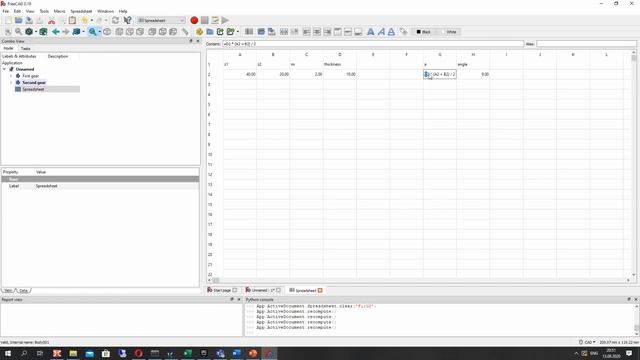Viewport: 640px width, 360px height.
Task: Click the Refresh recompute icon
Action: pyautogui.click(x=116, y=20)
